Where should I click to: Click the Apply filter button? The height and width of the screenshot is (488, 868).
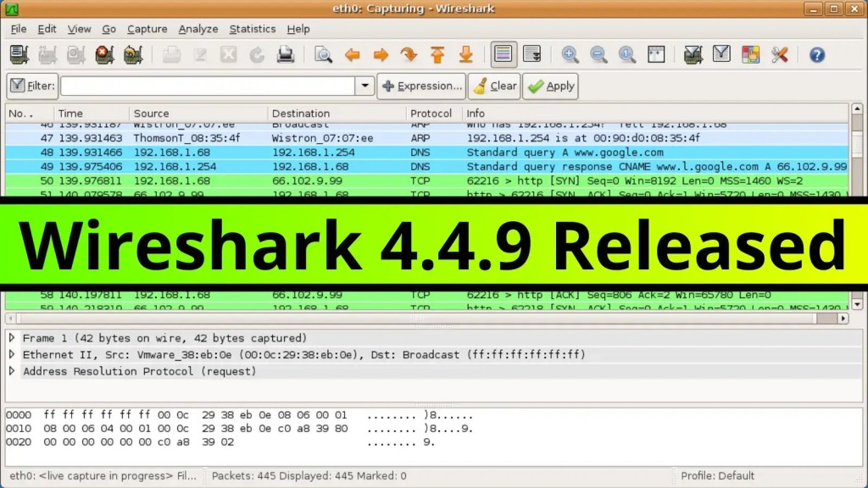click(x=550, y=86)
